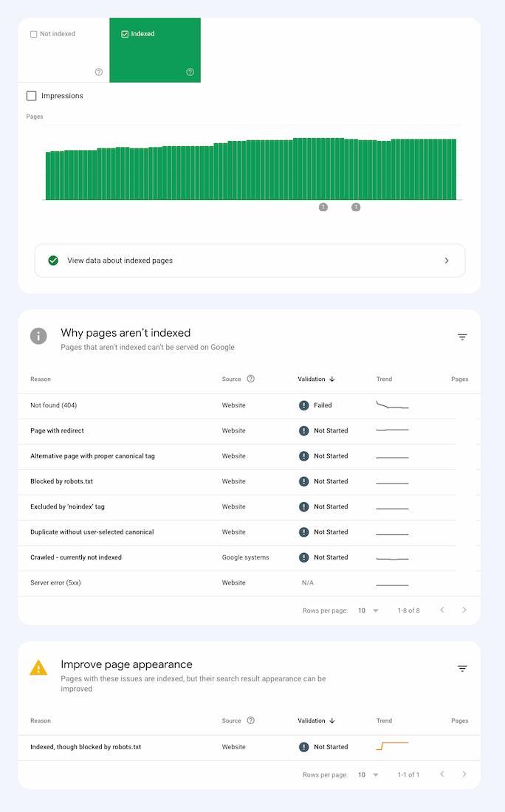Click Not Started icon for Alternative page row
The image size is (505, 812).
coord(304,456)
